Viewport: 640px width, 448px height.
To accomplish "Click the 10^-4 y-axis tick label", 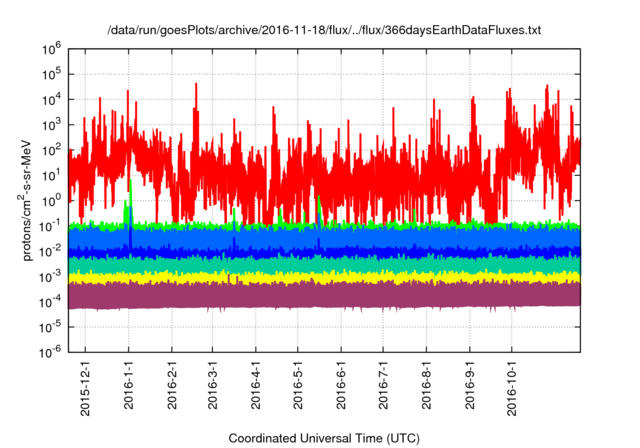I will point(50,302).
